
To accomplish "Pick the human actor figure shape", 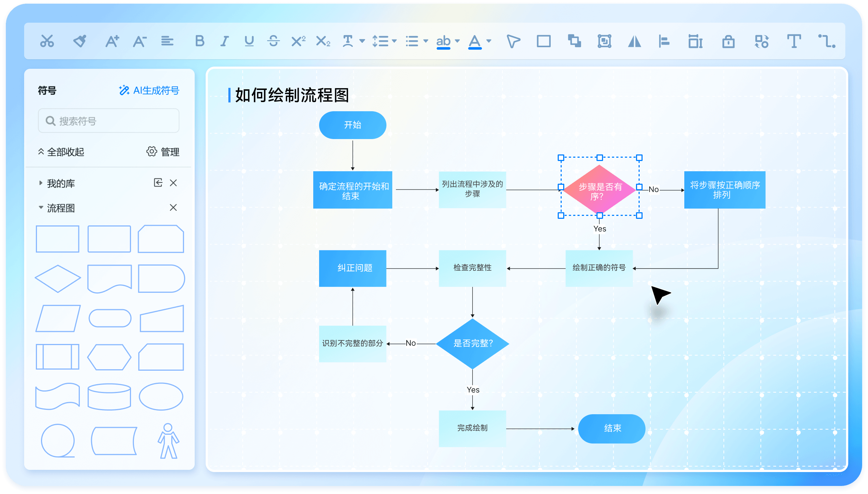I will pyautogui.click(x=168, y=441).
